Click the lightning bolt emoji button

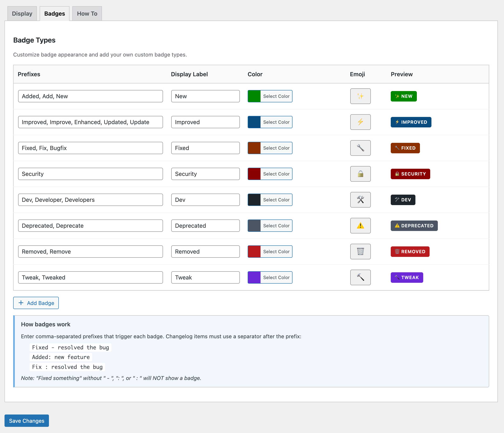coord(360,122)
